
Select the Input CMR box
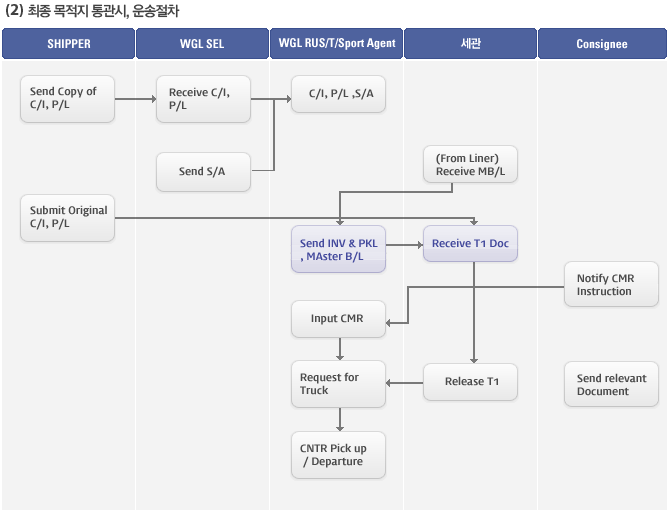338,319
